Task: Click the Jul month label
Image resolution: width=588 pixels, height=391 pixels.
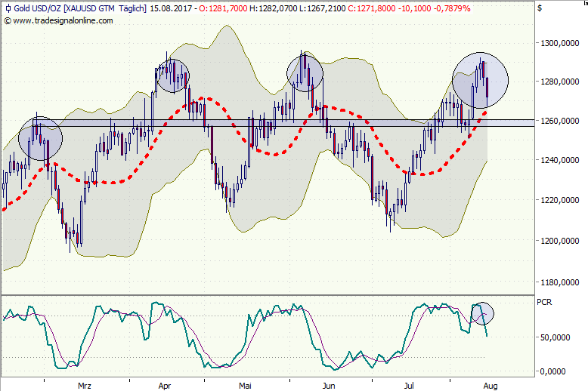Action: coord(409,386)
